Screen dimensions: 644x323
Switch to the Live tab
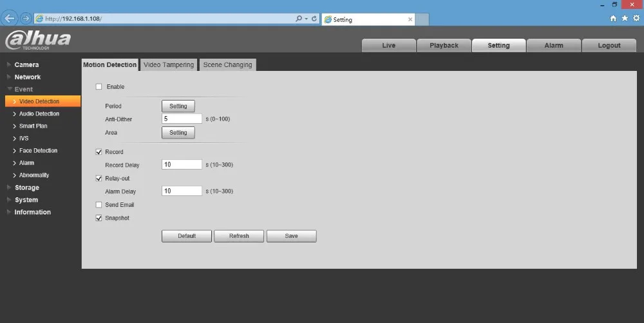pyautogui.click(x=388, y=45)
